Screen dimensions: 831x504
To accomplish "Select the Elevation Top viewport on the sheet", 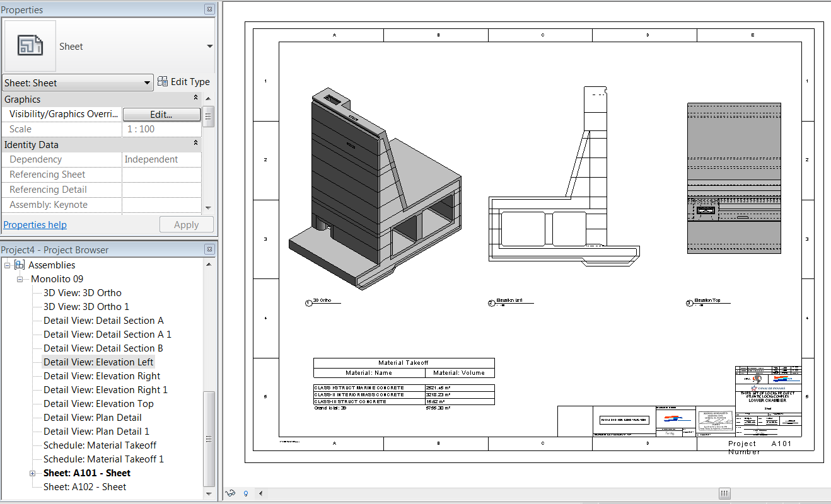I will tap(734, 178).
